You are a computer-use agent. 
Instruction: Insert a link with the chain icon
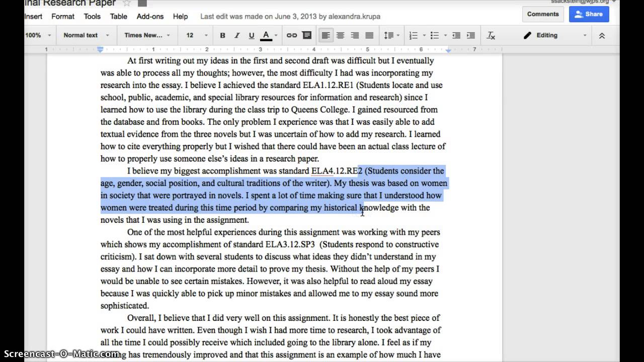click(x=292, y=35)
